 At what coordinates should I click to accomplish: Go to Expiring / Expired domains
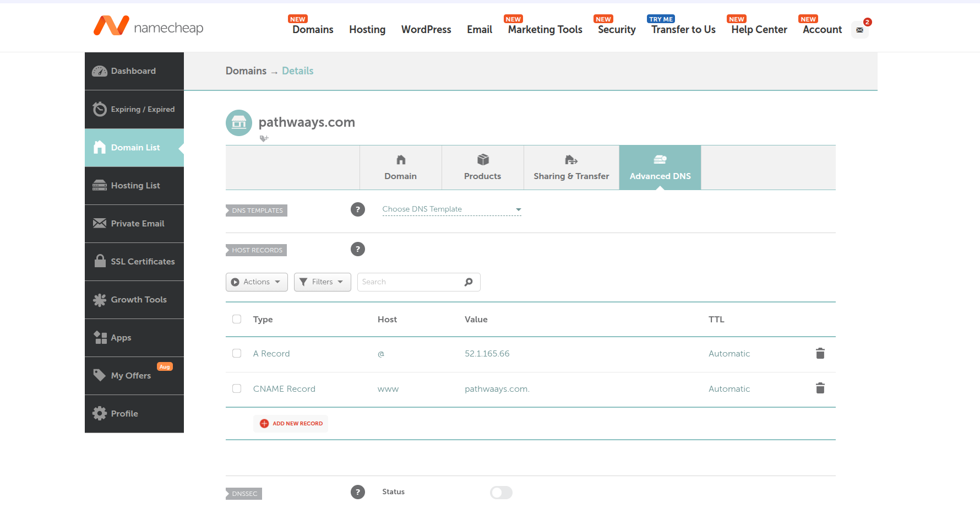(x=134, y=109)
